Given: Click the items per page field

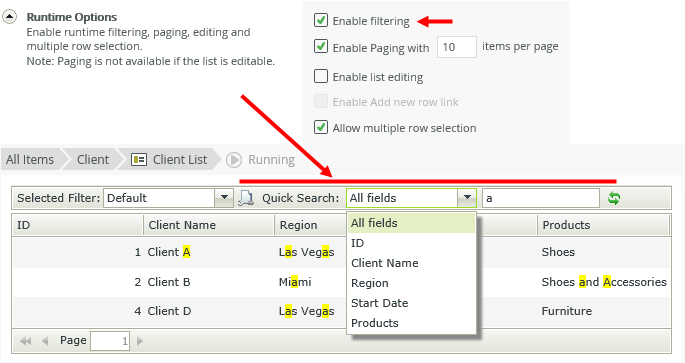Looking at the screenshot, I should 457,47.
